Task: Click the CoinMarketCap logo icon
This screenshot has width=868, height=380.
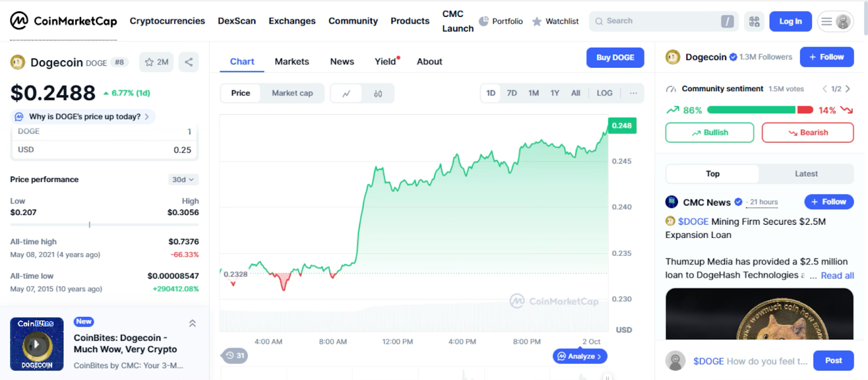Action: tap(19, 21)
